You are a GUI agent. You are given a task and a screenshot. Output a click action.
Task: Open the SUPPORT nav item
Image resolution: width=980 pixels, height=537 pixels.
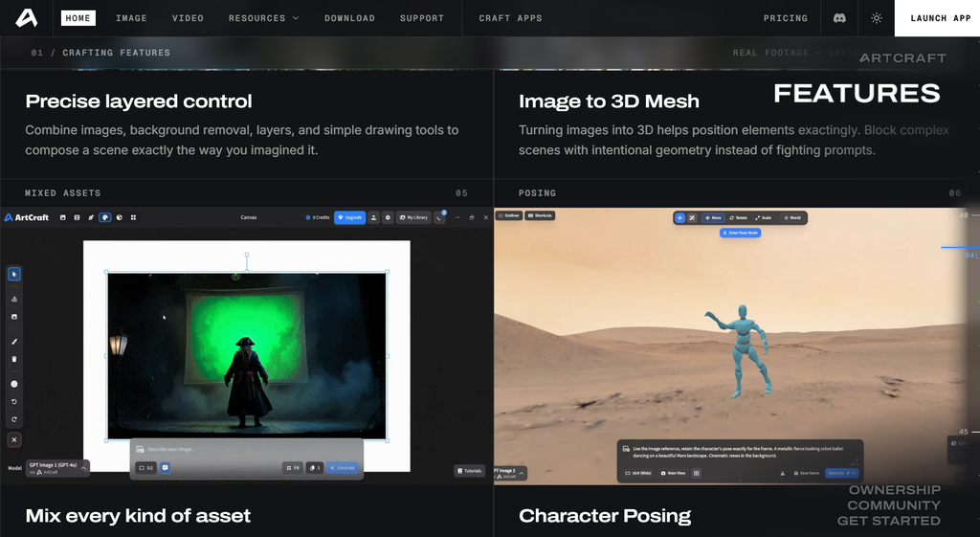point(422,18)
